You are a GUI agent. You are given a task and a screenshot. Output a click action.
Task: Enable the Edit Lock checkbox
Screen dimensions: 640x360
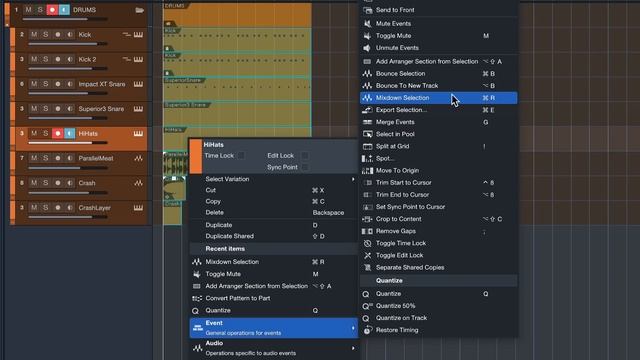point(305,156)
